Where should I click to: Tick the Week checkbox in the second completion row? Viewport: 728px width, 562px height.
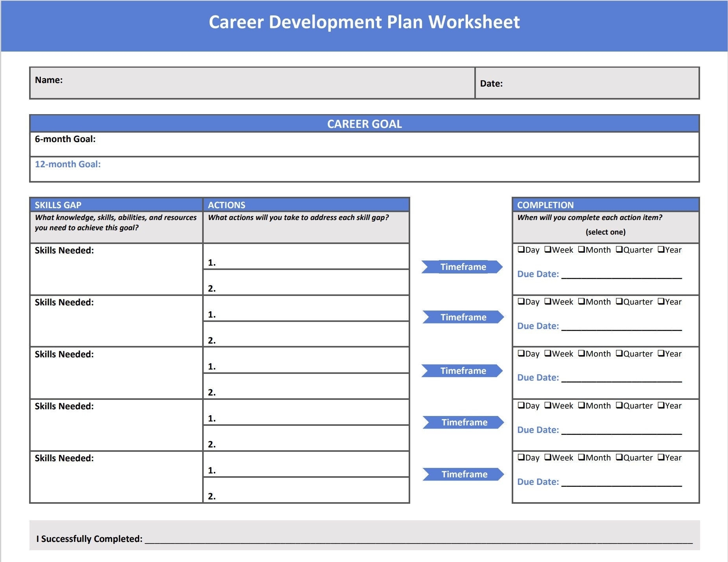[548, 301]
